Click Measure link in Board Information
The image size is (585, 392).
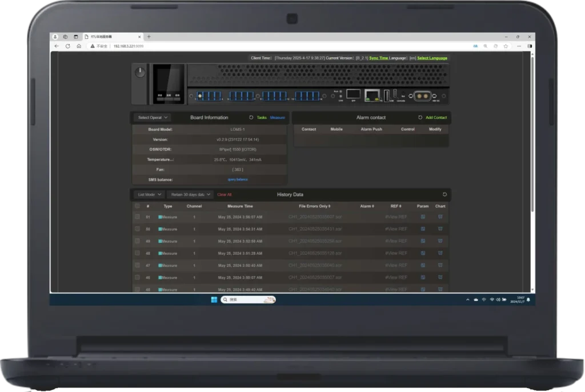277,118
